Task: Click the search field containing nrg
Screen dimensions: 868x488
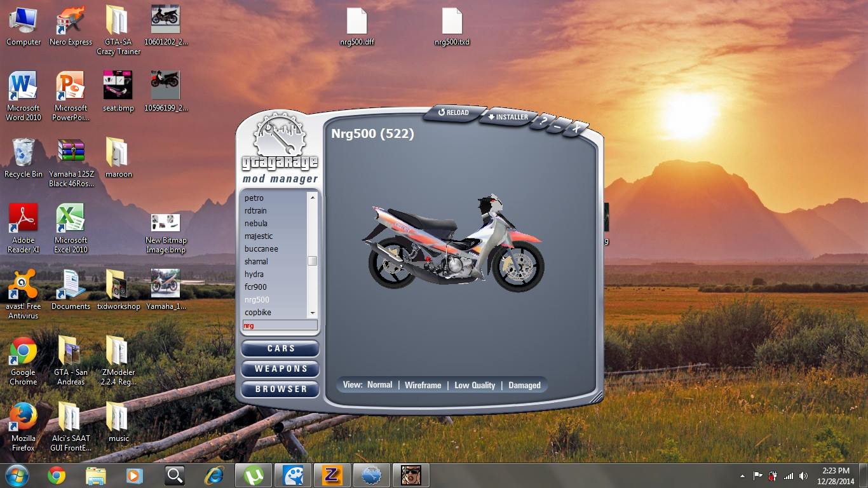Action: 280,325
